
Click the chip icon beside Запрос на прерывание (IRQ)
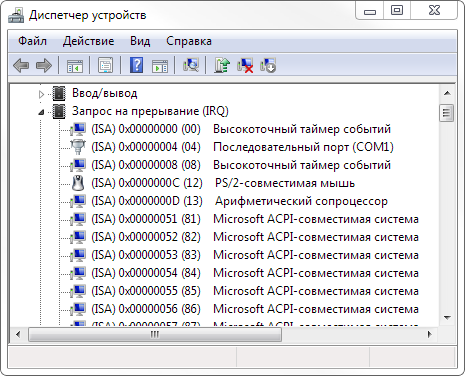click(59, 111)
